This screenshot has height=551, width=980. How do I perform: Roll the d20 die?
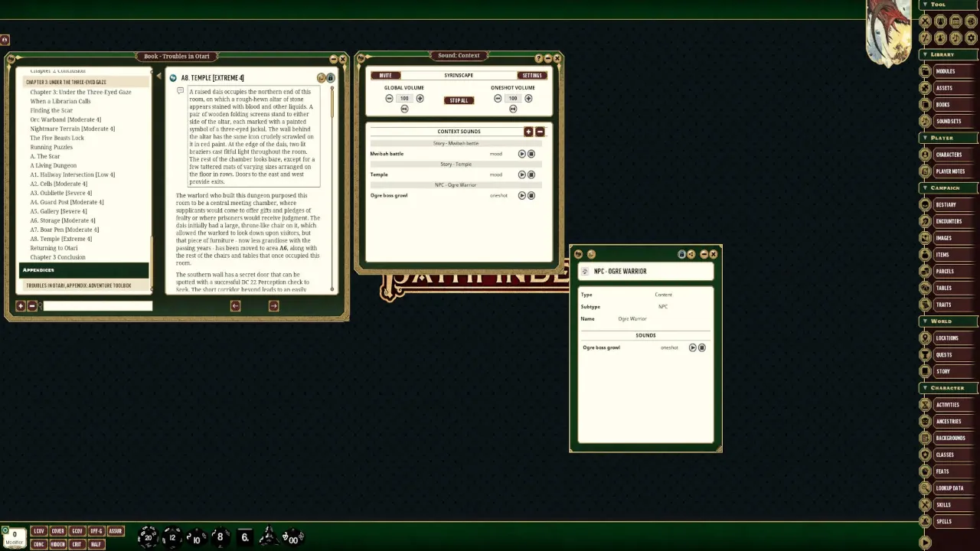148,536
